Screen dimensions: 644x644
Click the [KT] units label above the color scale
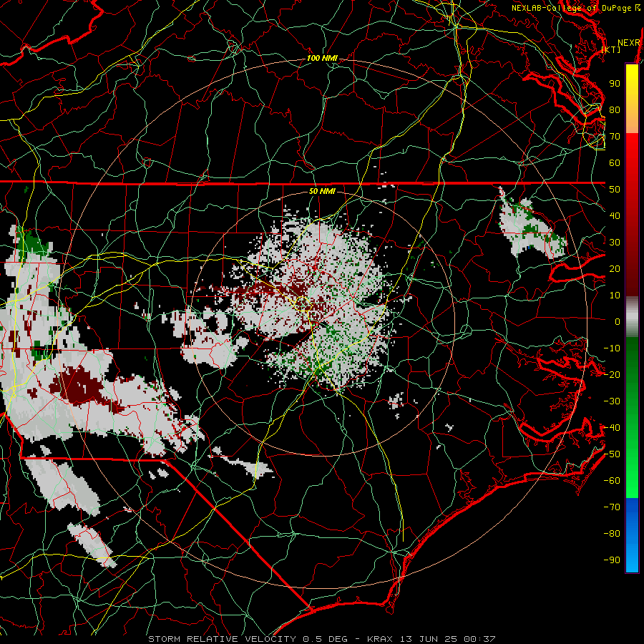point(611,49)
